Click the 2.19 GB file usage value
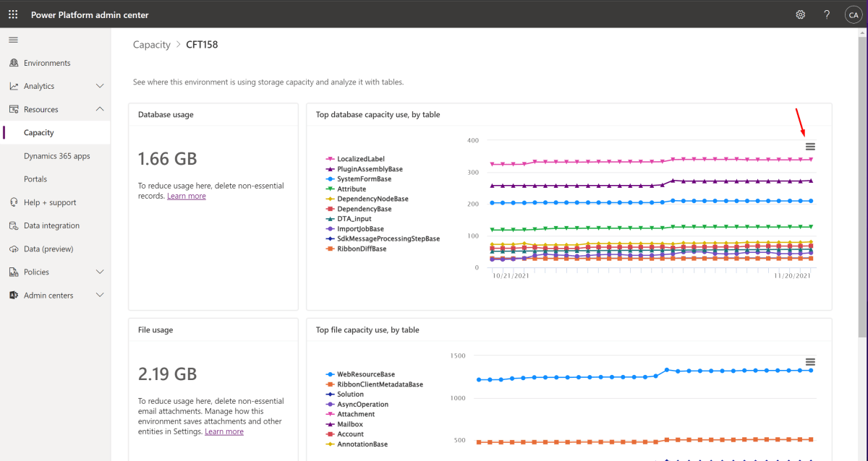The image size is (868, 461). pyautogui.click(x=167, y=374)
